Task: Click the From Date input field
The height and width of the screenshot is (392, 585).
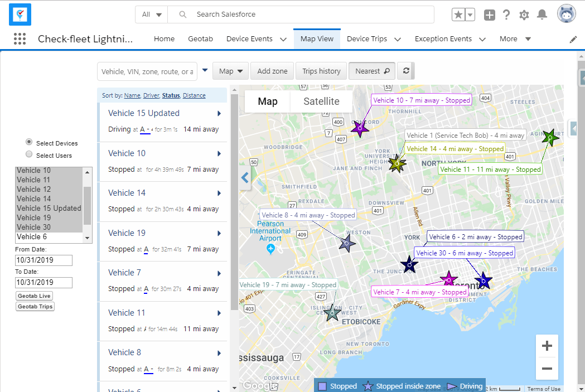Action: [44, 260]
